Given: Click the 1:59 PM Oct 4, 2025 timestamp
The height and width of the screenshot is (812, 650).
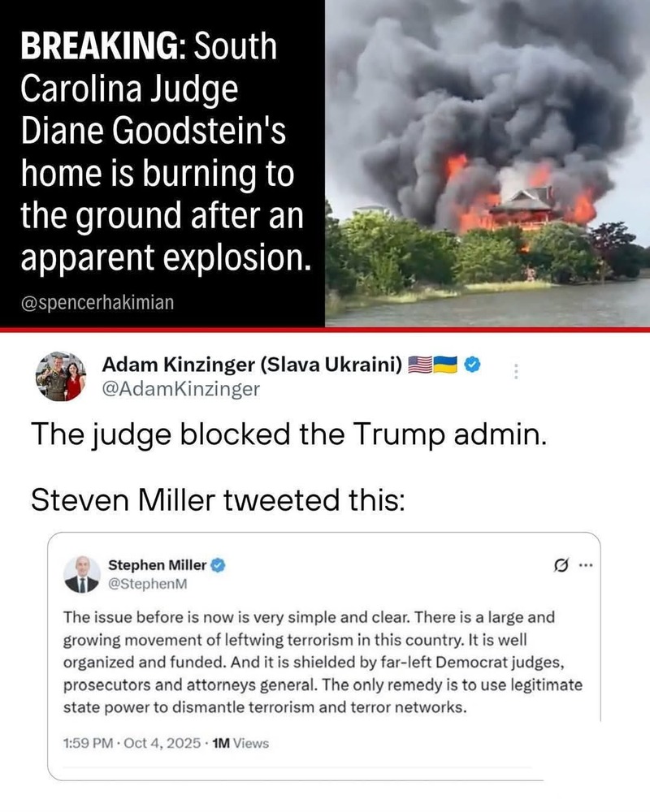Looking at the screenshot, I should tap(132, 743).
